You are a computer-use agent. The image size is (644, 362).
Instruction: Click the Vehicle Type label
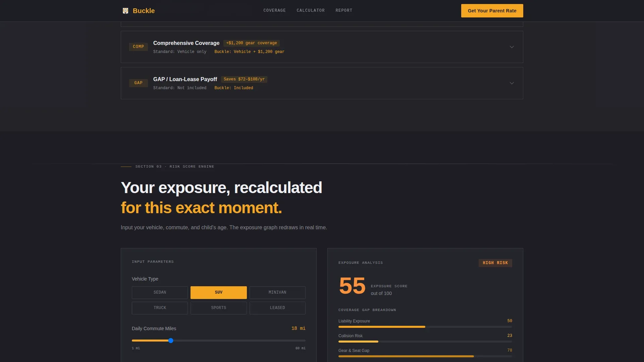point(145,279)
